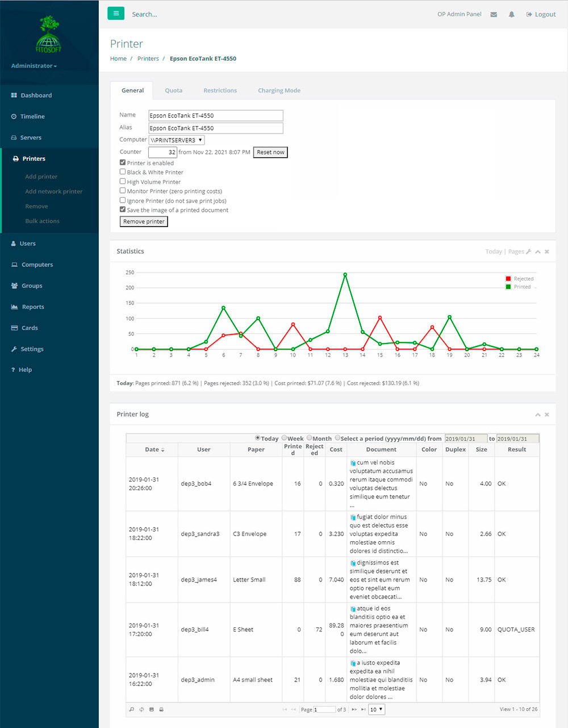This screenshot has height=728, width=568.
Task: Click the Reset now button
Action: coord(270,152)
